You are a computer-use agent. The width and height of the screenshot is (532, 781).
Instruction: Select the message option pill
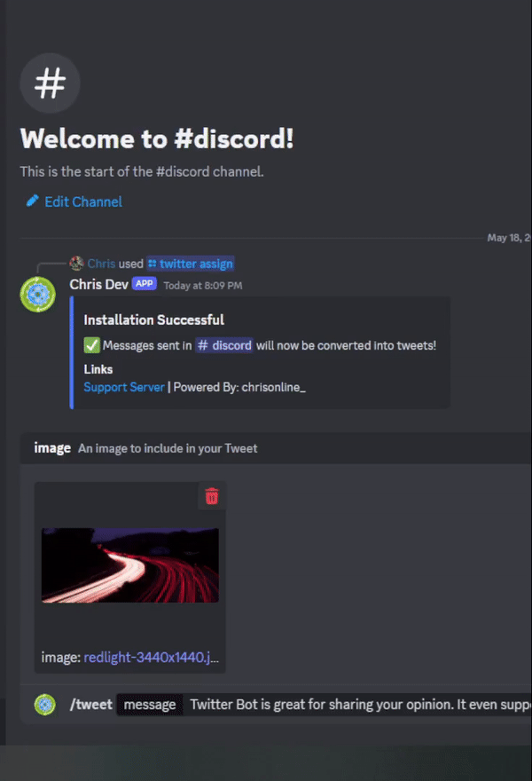(x=149, y=705)
